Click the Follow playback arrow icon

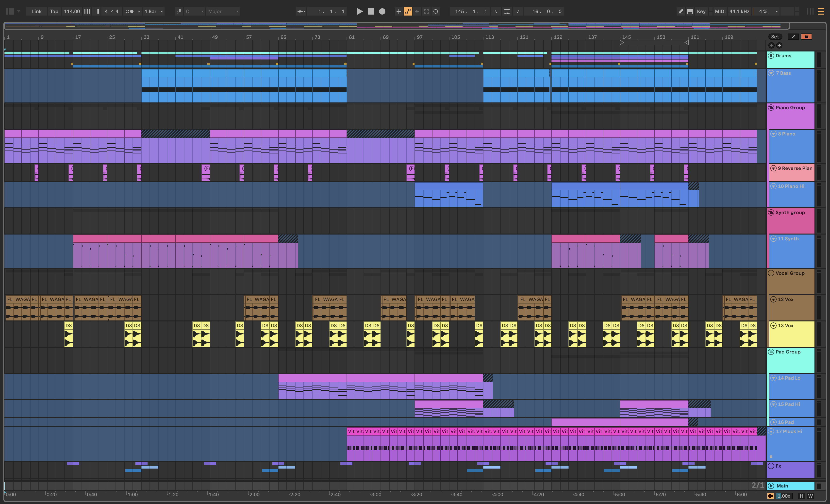(x=301, y=11)
